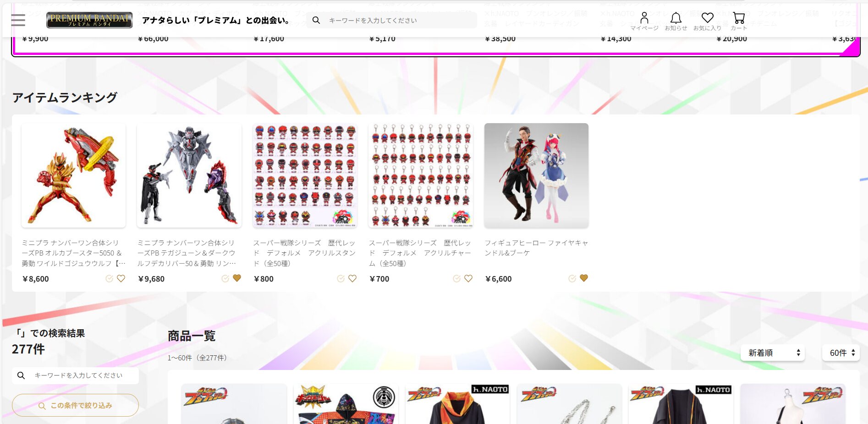Open the アクリルチャーム（全50種） product title link
The height and width of the screenshot is (424, 868).
point(420,253)
